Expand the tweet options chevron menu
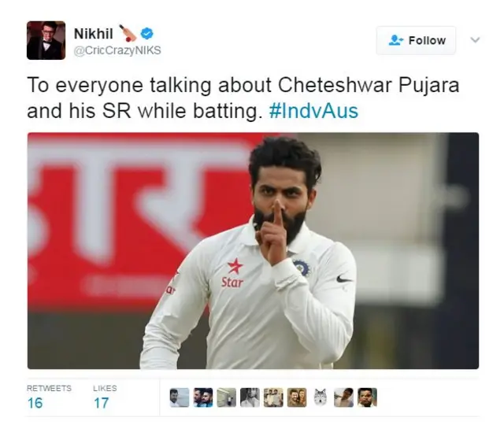The image size is (504, 425). pos(475,40)
